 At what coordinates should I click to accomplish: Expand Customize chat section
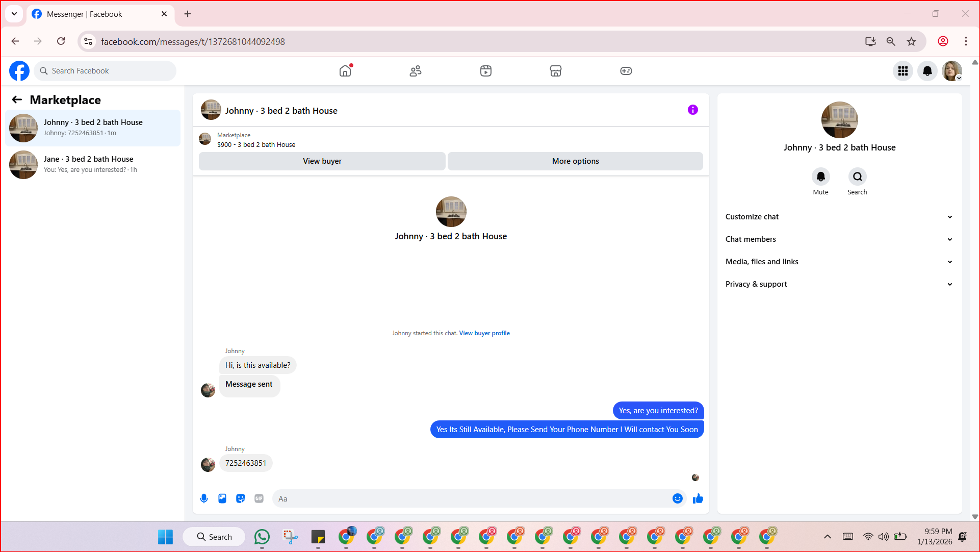pos(839,217)
